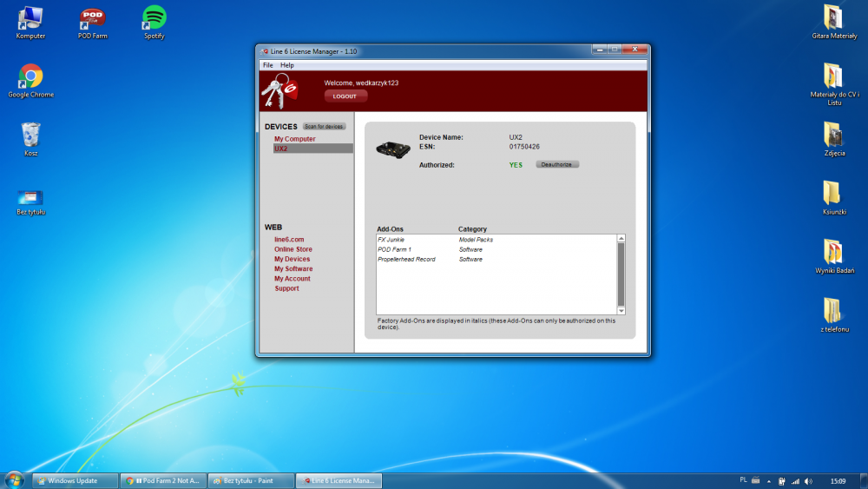The width and height of the screenshot is (868, 489).
Task: Click the volume icon in system tray
Action: 809,480
